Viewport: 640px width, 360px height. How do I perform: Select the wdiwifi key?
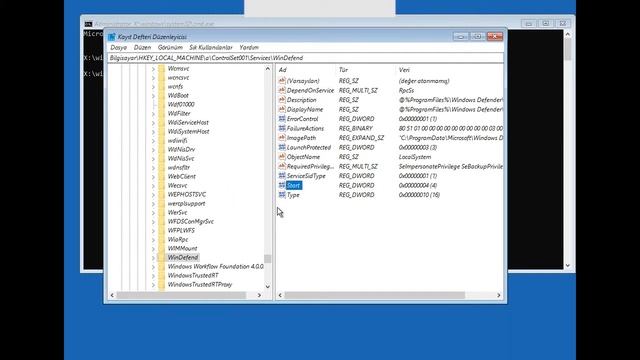(x=178, y=140)
